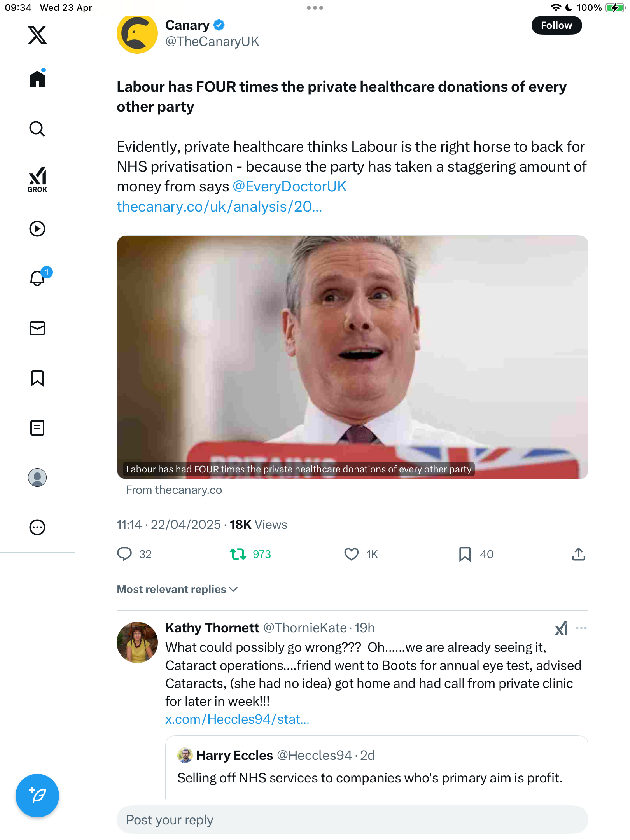This screenshot has width=630, height=840.
Task: Open notifications bell with badge
Action: point(38,278)
